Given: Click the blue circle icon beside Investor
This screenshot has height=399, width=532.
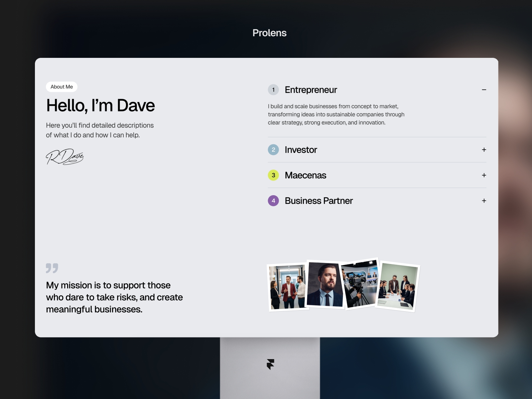Looking at the screenshot, I should coord(273,150).
